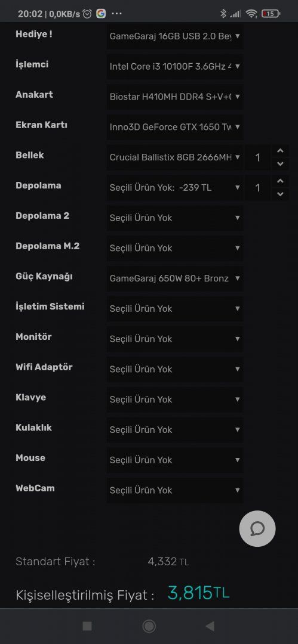Open the Hediye gift dropdown
The width and height of the screenshot is (298, 644).
point(175,36)
